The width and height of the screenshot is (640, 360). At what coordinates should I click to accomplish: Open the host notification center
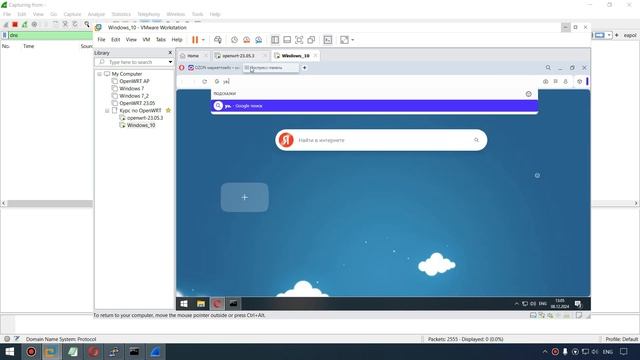click(624, 351)
